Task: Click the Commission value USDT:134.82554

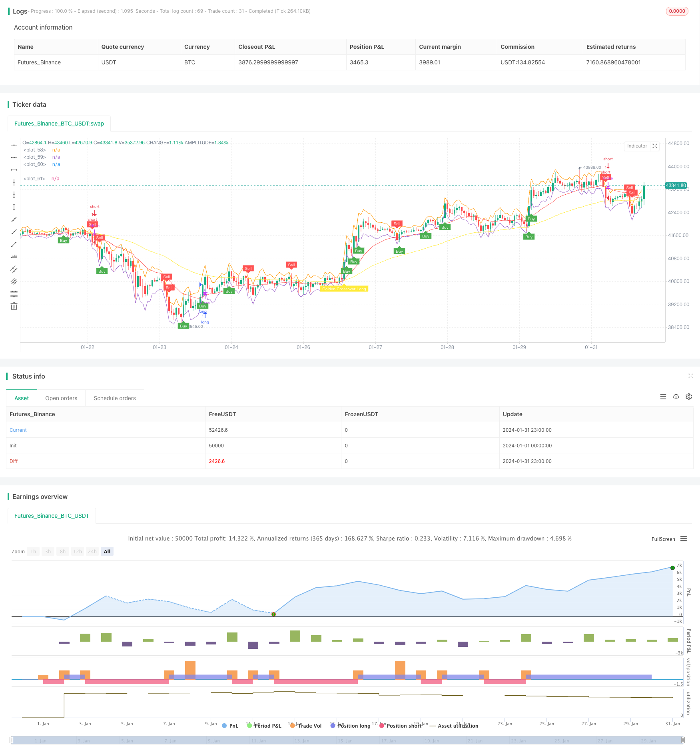Action: [523, 62]
